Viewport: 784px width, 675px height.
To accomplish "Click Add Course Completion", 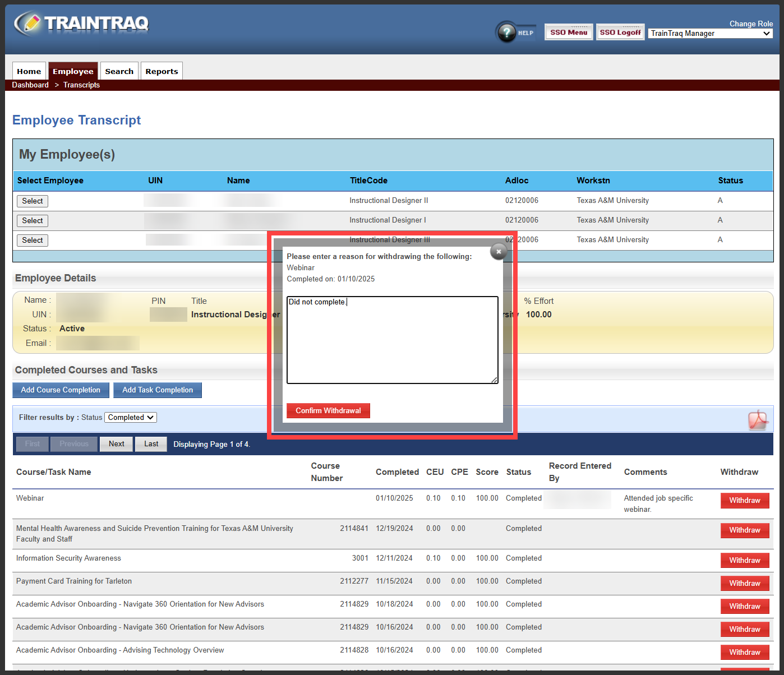I will tap(60, 390).
